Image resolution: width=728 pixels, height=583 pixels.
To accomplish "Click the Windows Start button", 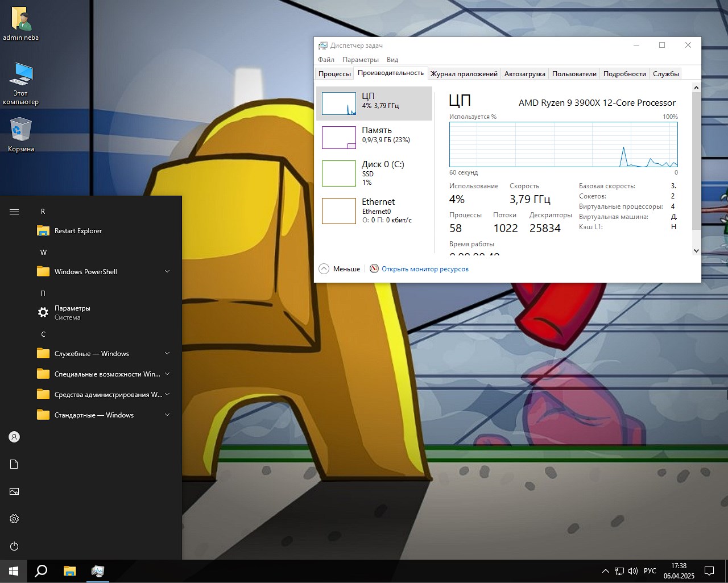I will [x=14, y=571].
